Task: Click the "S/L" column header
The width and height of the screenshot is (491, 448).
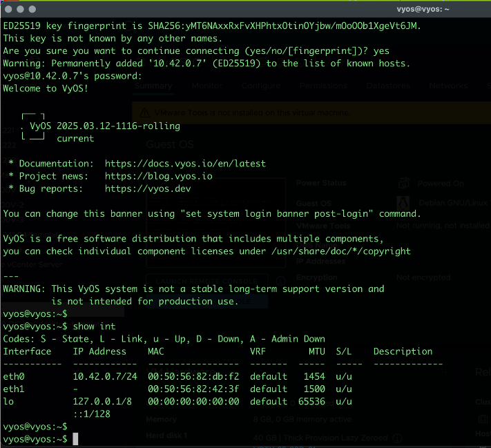Action: tap(344, 351)
